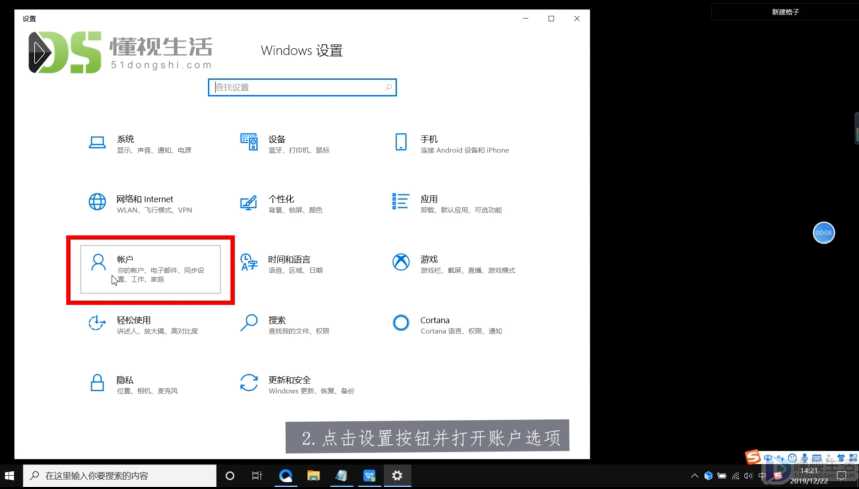Open the Cortana settings tile
The image size is (859, 489).
click(448, 325)
